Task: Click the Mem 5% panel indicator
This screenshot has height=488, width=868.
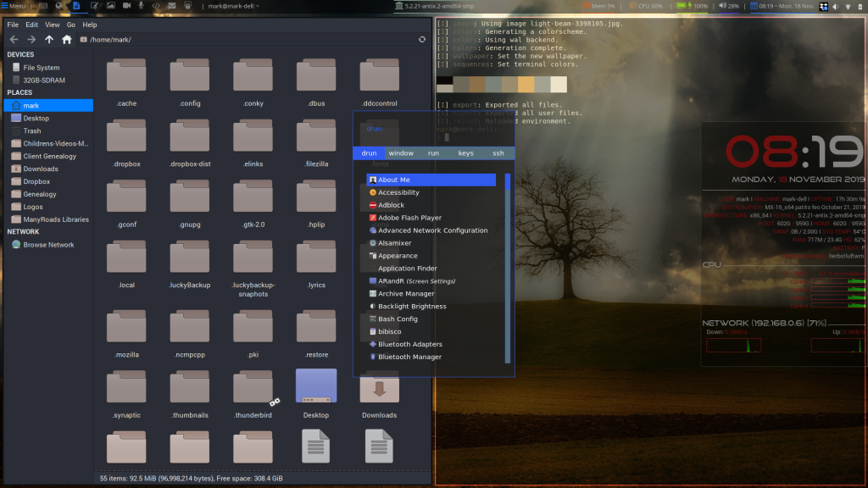Action: pos(599,6)
